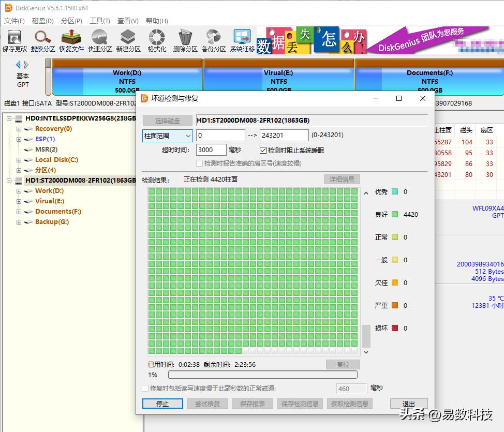This screenshot has height=432, width=504.
Task: Click the end cylinder field showing 243201
Action: (x=284, y=136)
